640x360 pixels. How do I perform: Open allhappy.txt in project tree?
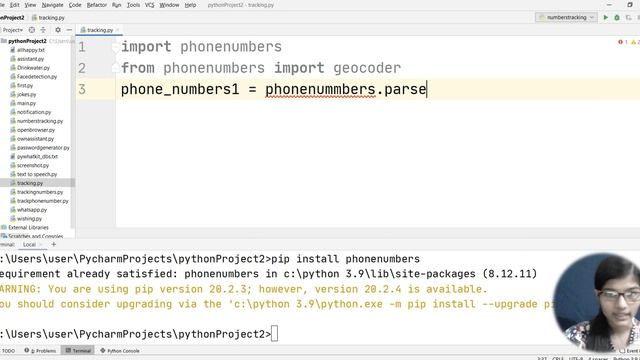(31, 50)
